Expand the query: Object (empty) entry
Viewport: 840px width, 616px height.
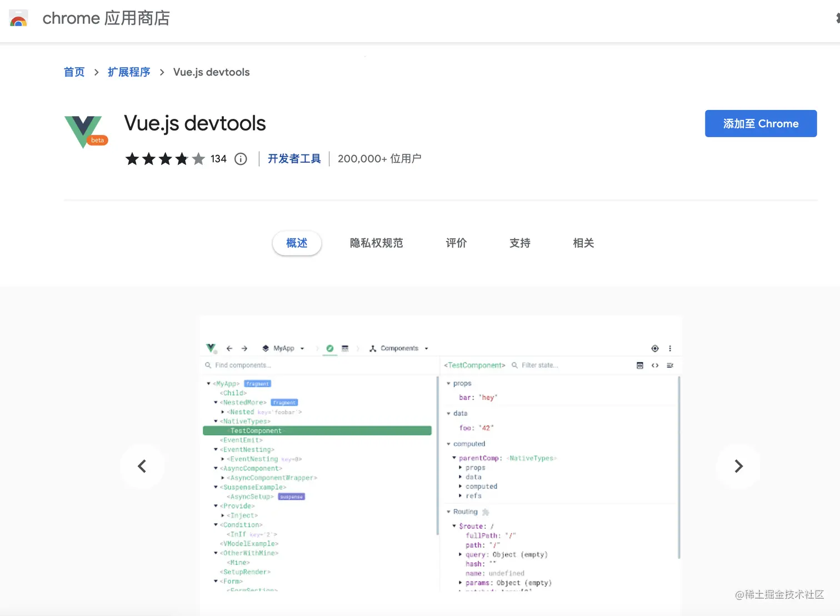point(460,554)
